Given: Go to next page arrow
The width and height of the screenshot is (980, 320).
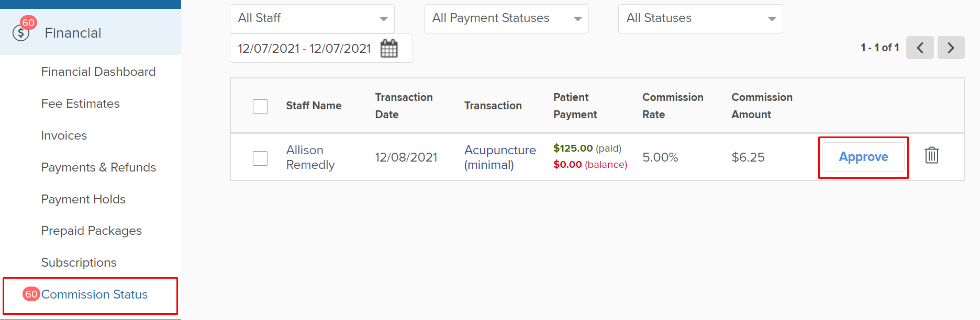Looking at the screenshot, I should [951, 48].
